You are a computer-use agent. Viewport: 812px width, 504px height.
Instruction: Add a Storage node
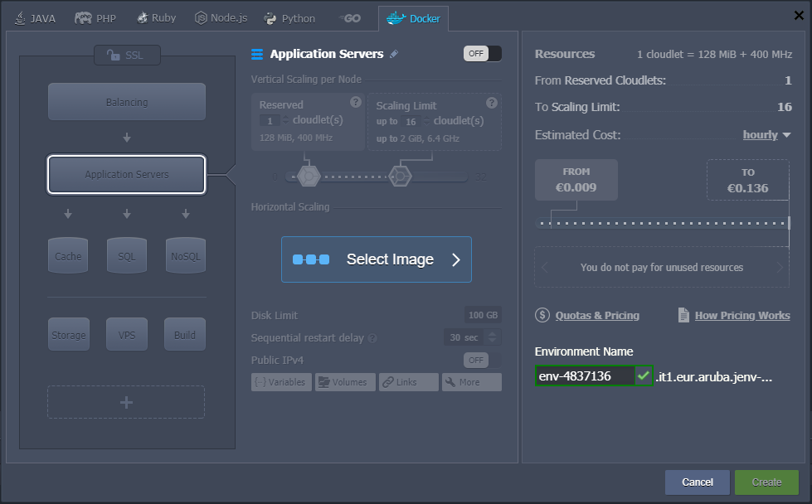(x=68, y=334)
